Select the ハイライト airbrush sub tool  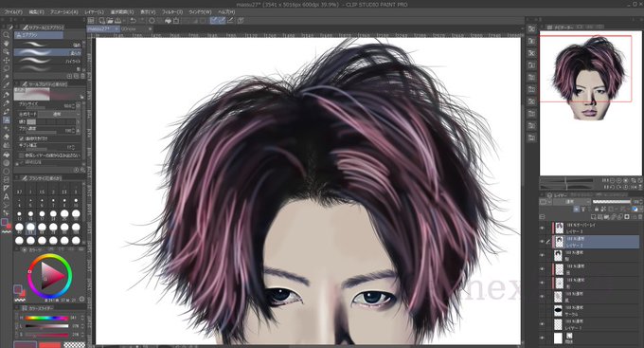point(48,61)
